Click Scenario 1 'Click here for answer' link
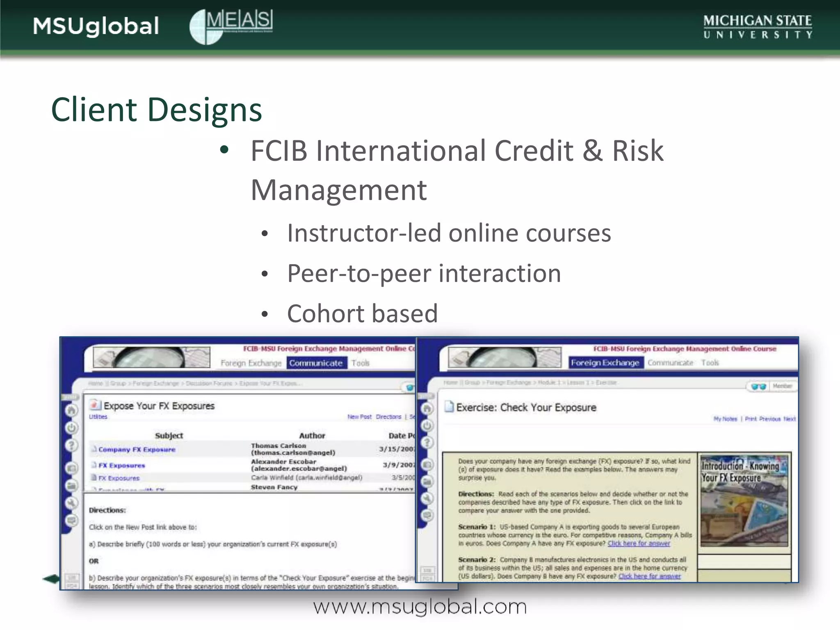This screenshot has width=840, height=630. (x=639, y=543)
